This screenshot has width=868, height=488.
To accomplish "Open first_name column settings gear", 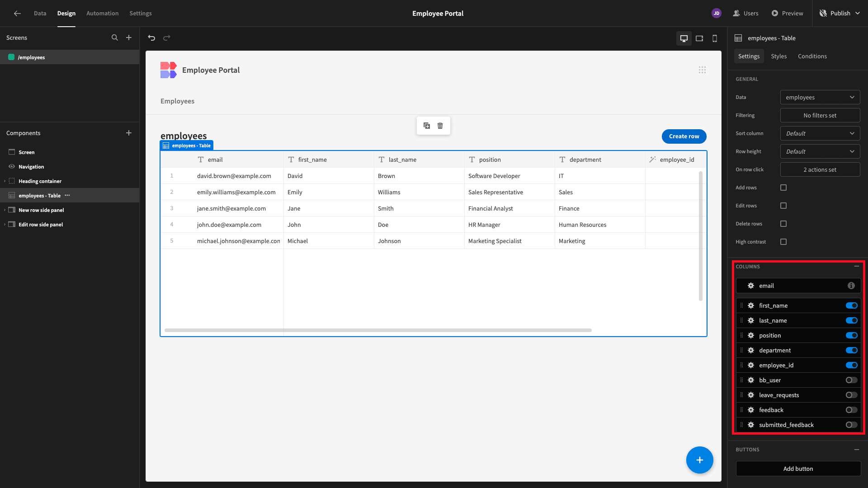I will pyautogui.click(x=751, y=306).
